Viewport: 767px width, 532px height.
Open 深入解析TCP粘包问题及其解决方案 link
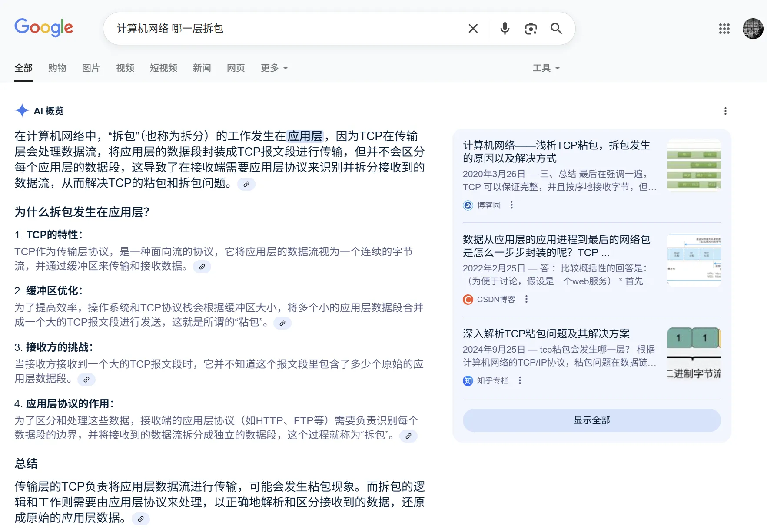[x=546, y=334]
